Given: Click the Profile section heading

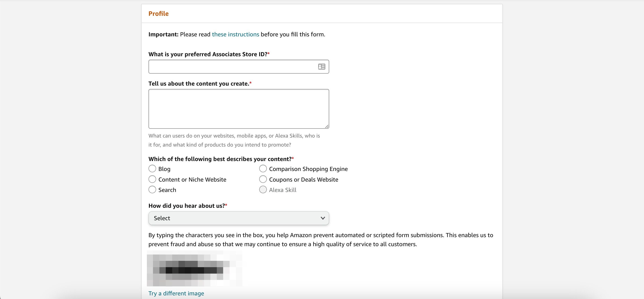Looking at the screenshot, I should point(158,14).
